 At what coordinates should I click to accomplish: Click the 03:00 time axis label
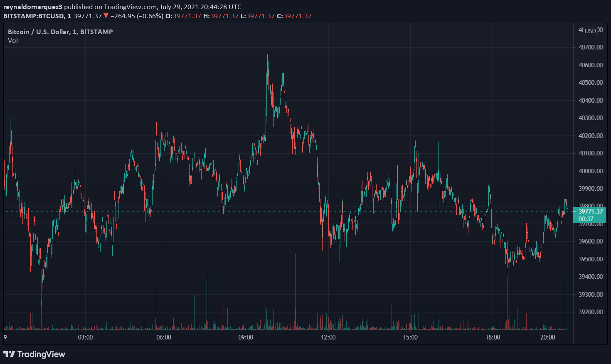[x=85, y=337]
